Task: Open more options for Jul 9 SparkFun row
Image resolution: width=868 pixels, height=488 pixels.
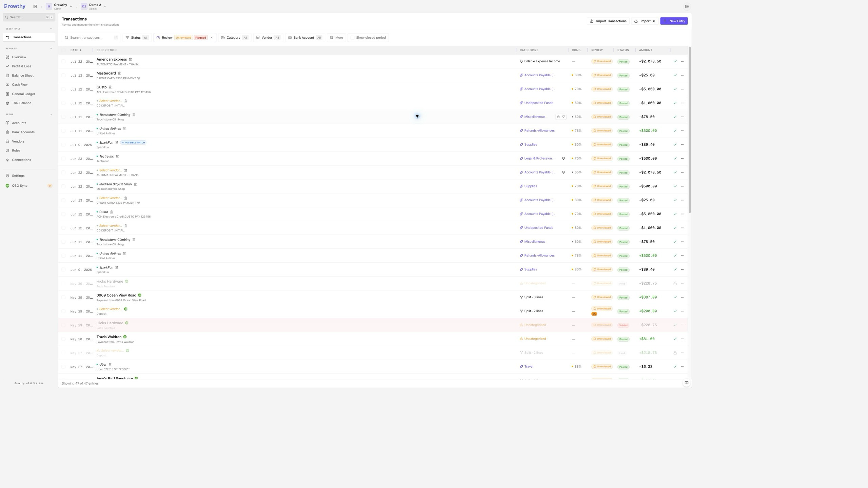Action: [683, 145]
